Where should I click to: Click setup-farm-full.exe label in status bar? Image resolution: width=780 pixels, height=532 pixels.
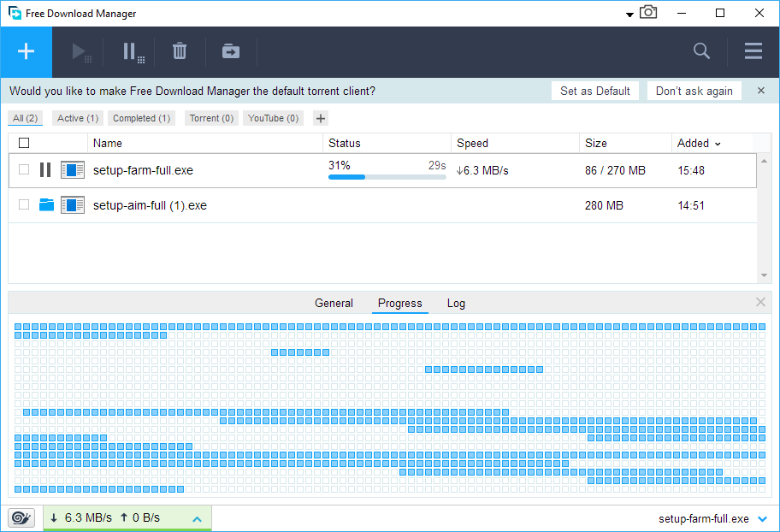click(x=703, y=519)
